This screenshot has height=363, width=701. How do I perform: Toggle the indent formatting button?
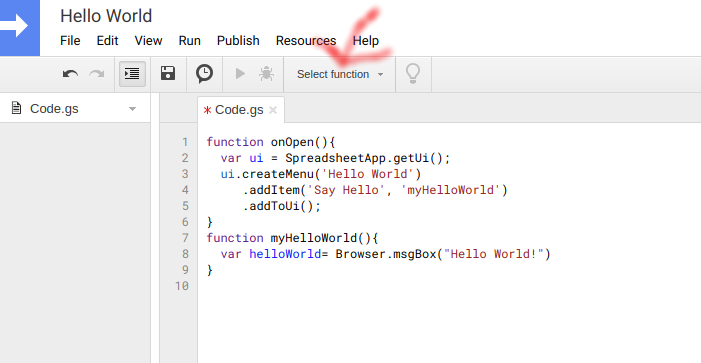coord(132,74)
